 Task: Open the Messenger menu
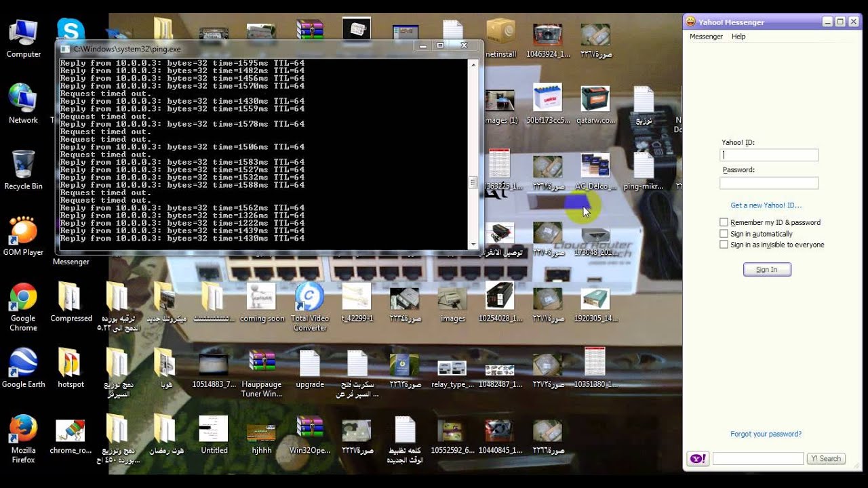pos(706,37)
